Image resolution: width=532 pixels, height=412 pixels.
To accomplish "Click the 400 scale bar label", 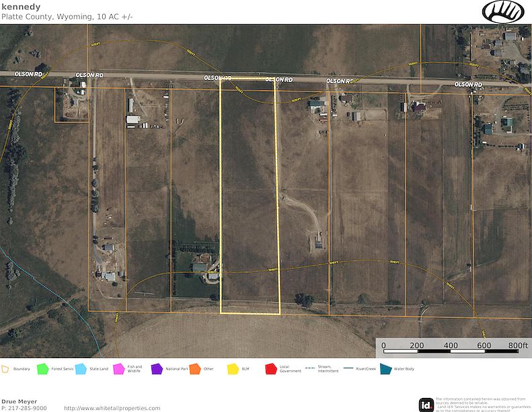I will 451,345.
